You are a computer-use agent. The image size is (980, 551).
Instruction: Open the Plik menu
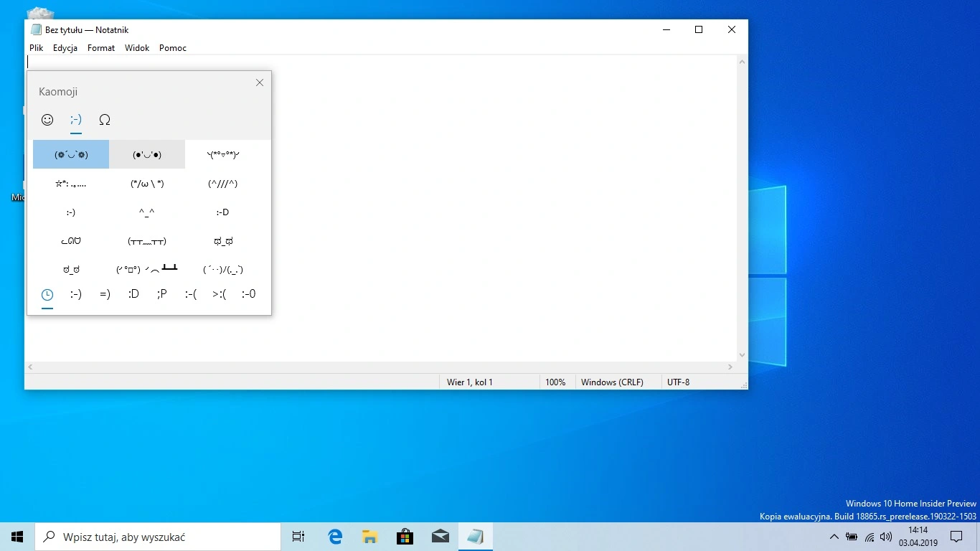tap(37, 48)
